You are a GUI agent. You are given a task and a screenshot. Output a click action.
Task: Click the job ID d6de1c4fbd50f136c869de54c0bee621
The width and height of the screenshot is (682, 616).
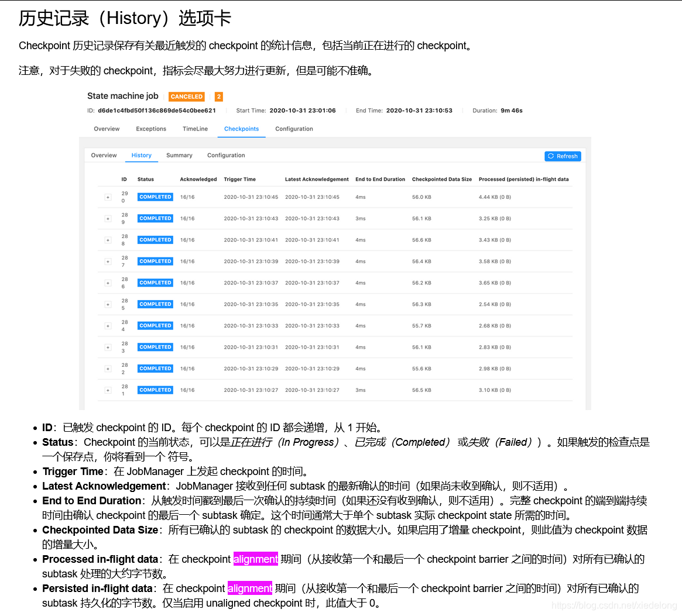(157, 111)
